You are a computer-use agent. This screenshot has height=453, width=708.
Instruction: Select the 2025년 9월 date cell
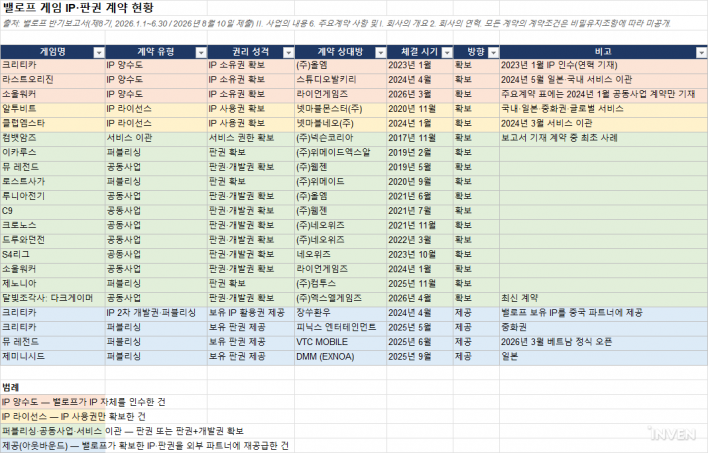coord(420,356)
